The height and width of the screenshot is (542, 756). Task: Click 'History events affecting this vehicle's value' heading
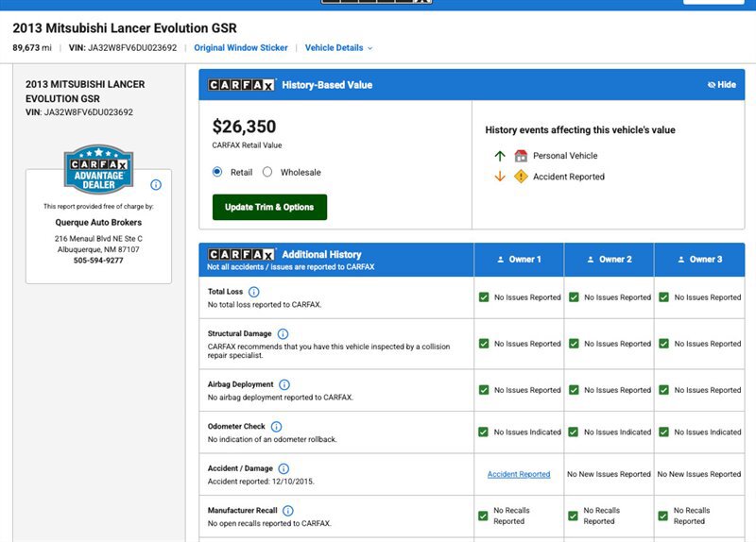coord(580,130)
